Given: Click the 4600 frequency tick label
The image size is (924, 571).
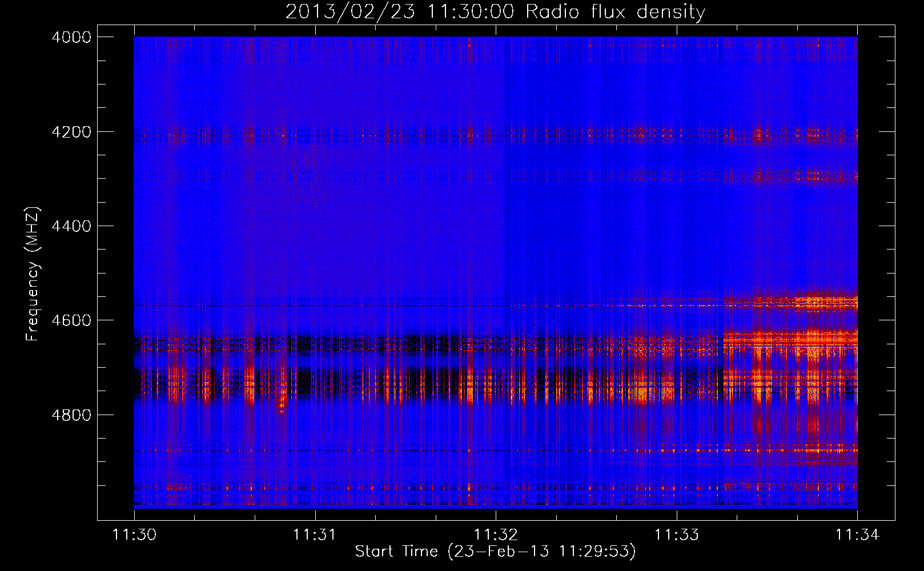Looking at the screenshot, I should [x=71, y=320].
